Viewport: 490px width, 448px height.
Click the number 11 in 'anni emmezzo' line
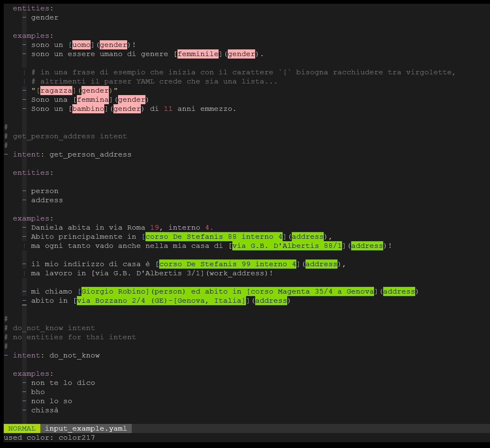point(168,109)
